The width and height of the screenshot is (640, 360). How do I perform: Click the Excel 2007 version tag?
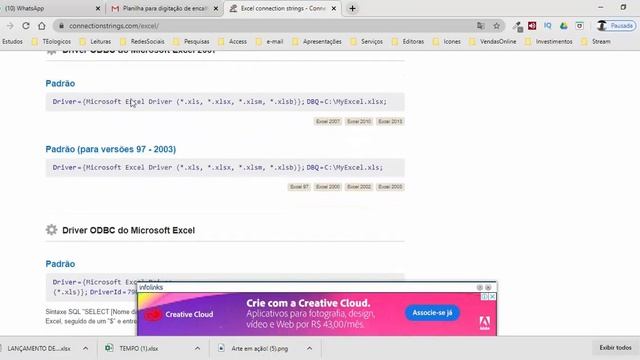[328, 121]
